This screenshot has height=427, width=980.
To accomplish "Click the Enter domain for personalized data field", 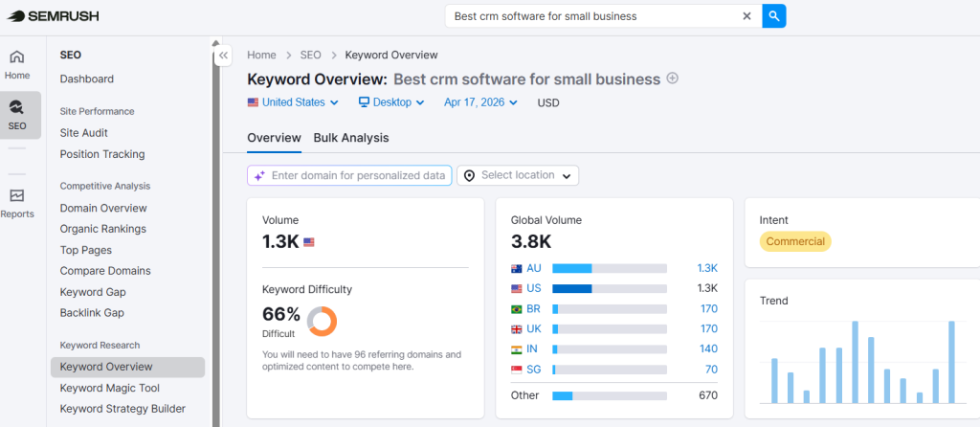I will 349,175.
